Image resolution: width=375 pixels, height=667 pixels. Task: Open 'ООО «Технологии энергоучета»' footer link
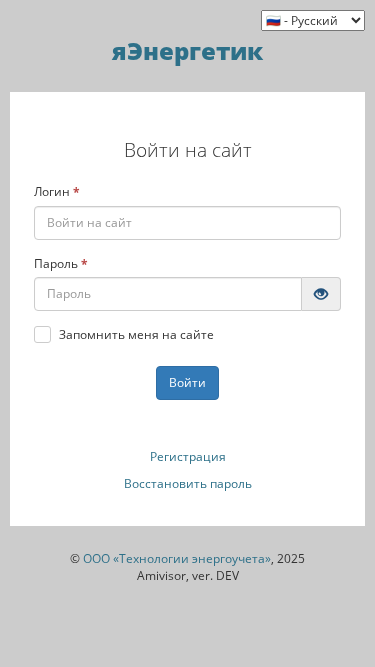(177, 559)
